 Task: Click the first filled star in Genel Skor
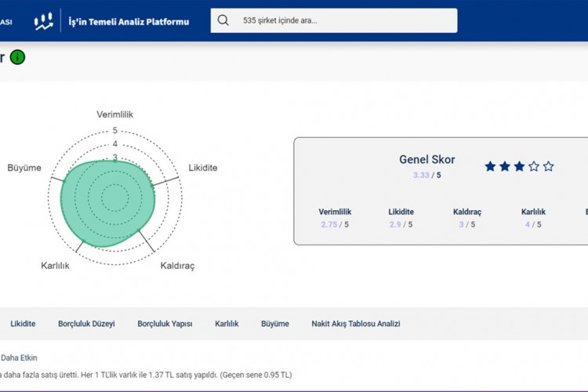(491, 166)
